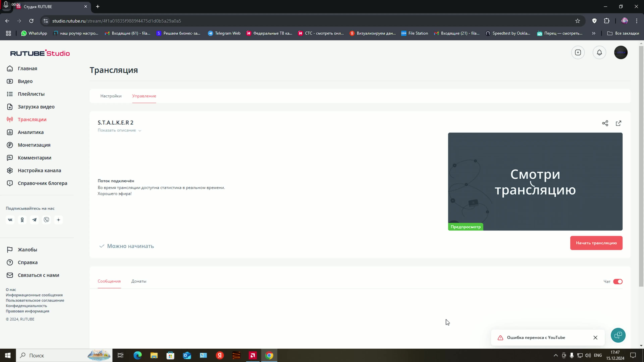Open the support chat bubble

(618, 335)
